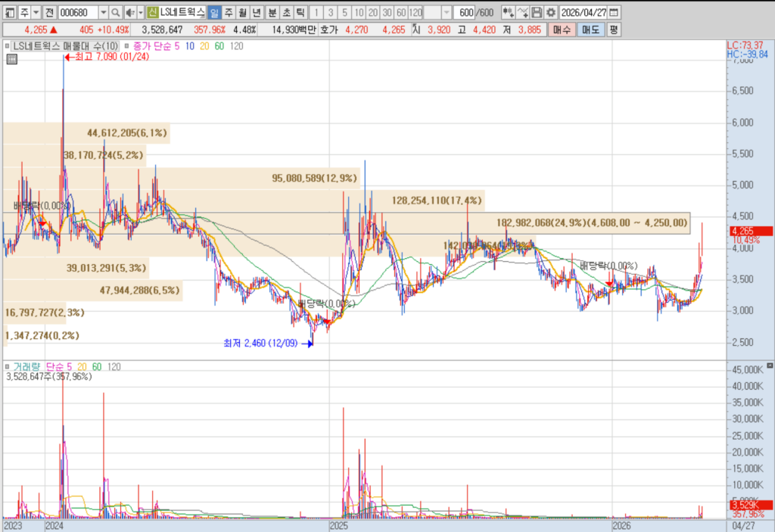Toggle the LS네트웍스 매물대 indicator box
The height and width of the screenshot is (532, 775).
7,46
